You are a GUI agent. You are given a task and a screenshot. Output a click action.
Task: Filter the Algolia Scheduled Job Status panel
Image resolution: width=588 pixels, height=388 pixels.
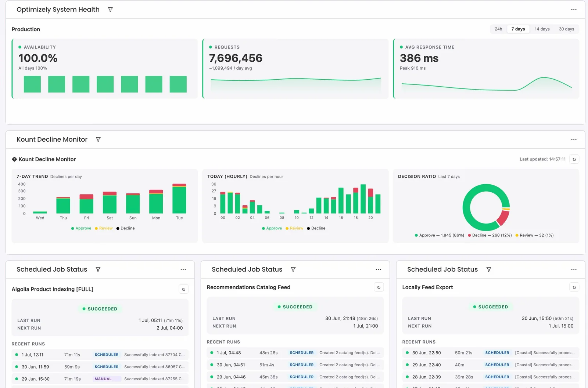pyautogui.click(x=98, y=269)
